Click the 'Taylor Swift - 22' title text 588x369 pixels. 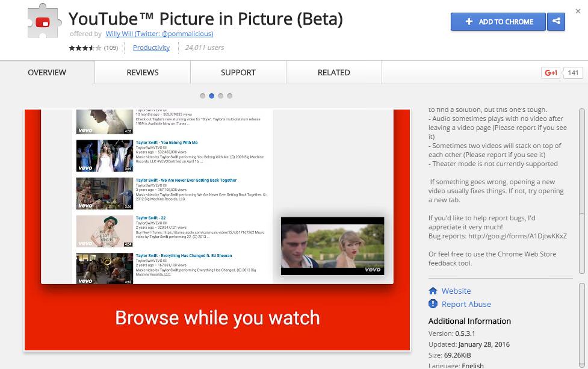pos(150,218)
